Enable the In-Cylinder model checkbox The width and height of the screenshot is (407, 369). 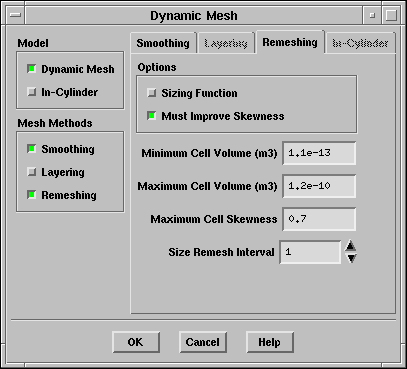coord(32,92)
